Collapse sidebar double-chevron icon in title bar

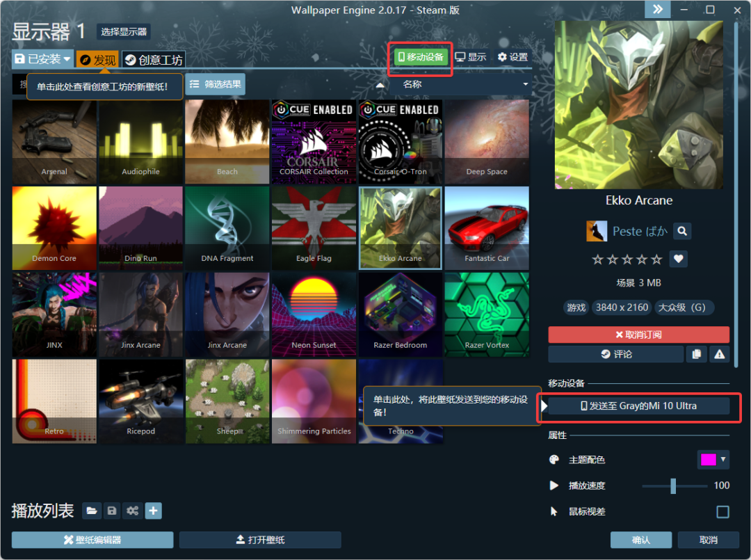click(658, 9)
